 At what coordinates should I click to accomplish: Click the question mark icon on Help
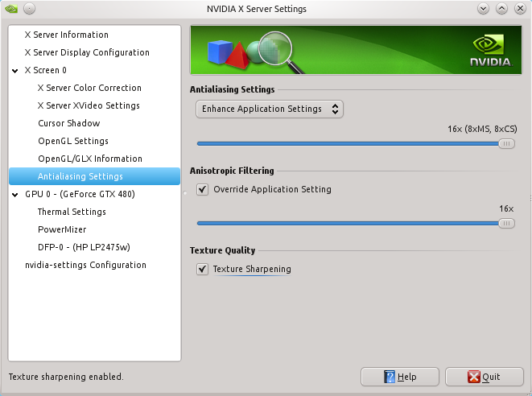pyautogui.click(x=390, y=377)
